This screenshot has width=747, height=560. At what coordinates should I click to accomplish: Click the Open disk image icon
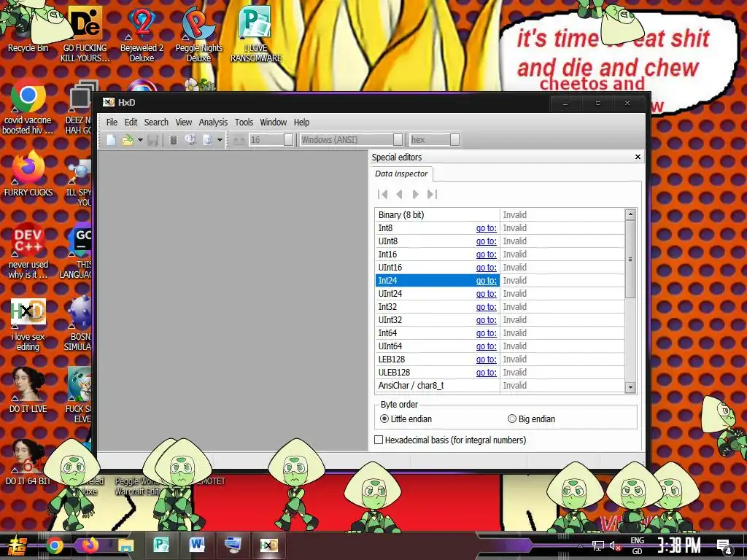click(x=208, y=139)
